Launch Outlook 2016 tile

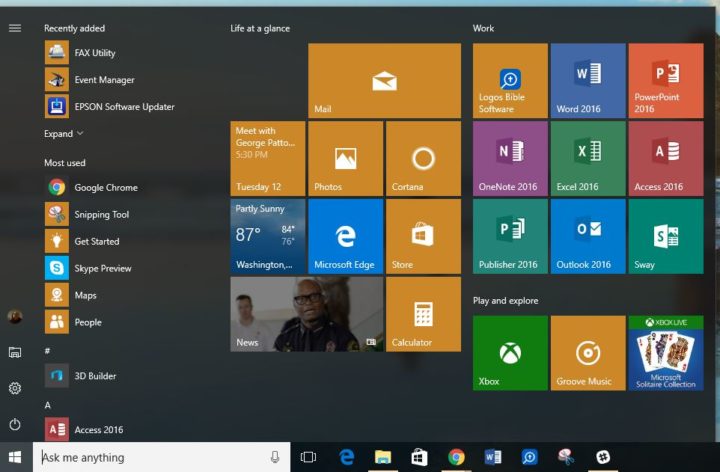coord(588,236)
